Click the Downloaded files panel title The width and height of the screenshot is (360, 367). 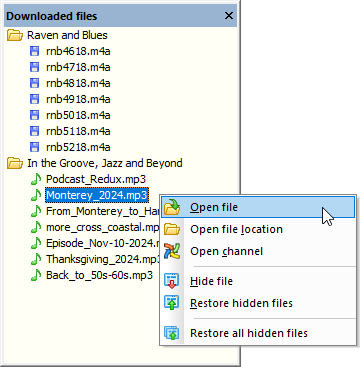click(x=52, y=16)
